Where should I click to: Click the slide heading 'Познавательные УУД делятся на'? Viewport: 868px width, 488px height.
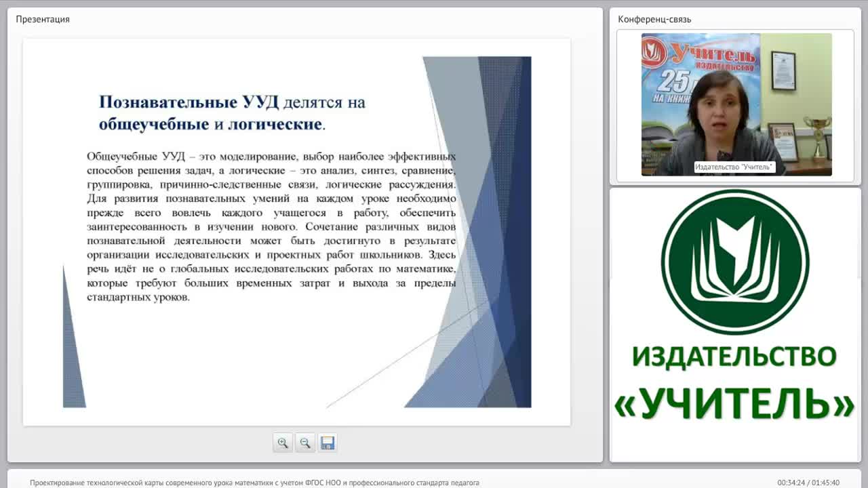[x=232, y=102]
